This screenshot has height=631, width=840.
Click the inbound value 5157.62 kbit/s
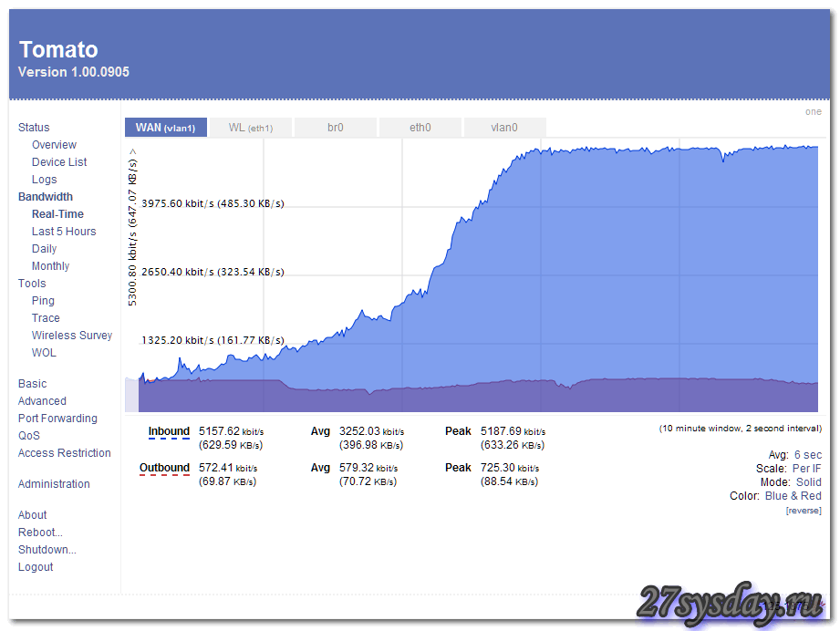[x=231, y=431]
